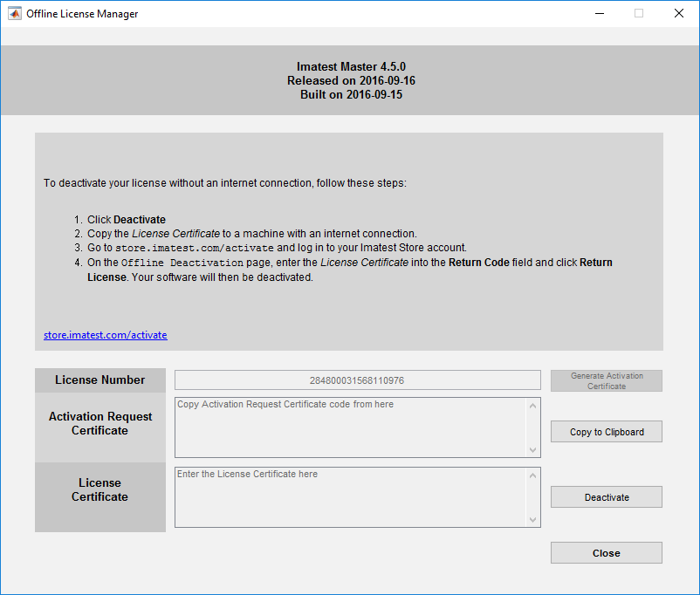Image resolution: width=700 pixels, height=595 pixels.
Task: Click the Activation Request Certificate label
Action: point(100,423)
